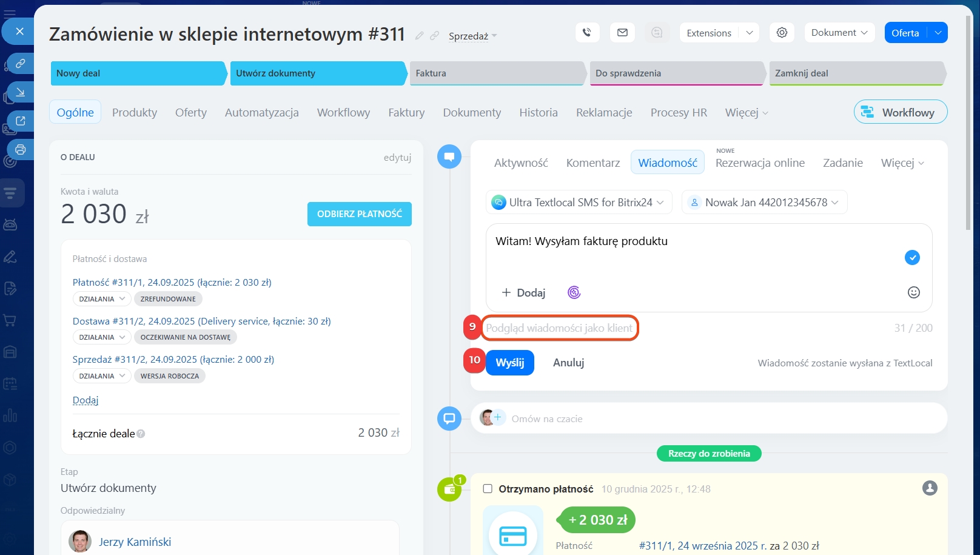Toggle the blue checkmark in message box
980x555 pixels.
coord(912,257)
